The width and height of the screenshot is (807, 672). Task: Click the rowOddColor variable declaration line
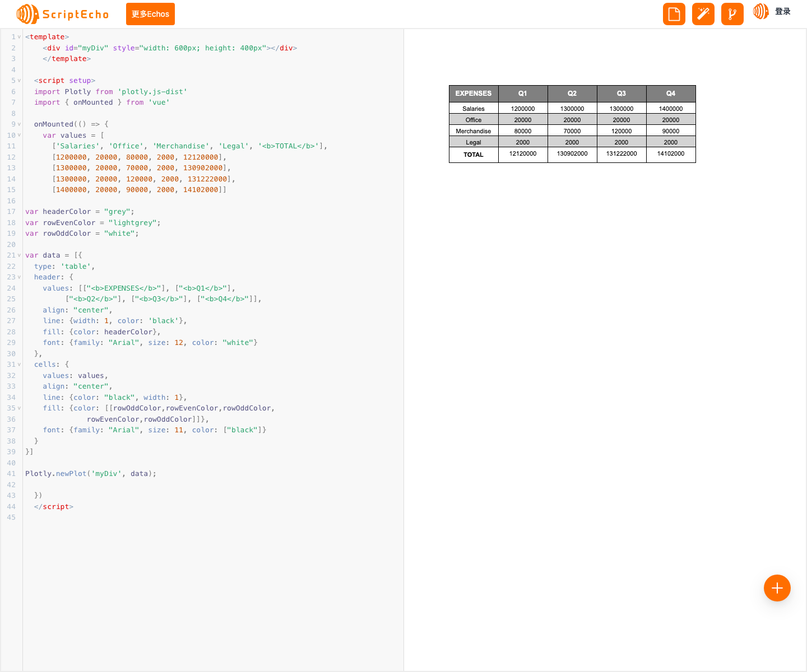point(82,234)
